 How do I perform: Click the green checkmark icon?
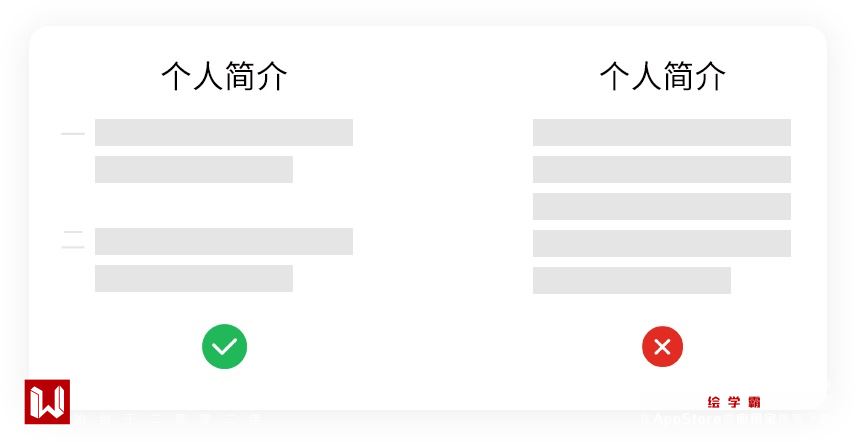pos(224,347)
